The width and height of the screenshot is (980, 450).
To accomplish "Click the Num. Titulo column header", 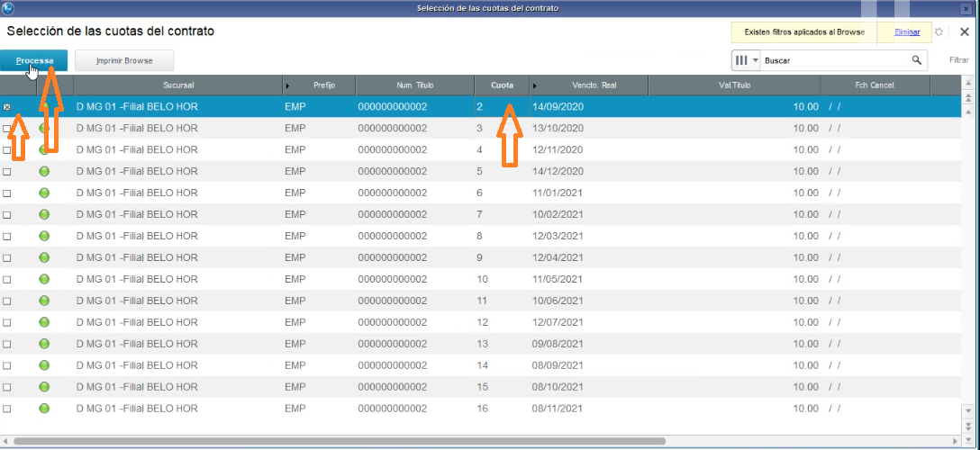I will pyautogui.click(x=415, y=85).
